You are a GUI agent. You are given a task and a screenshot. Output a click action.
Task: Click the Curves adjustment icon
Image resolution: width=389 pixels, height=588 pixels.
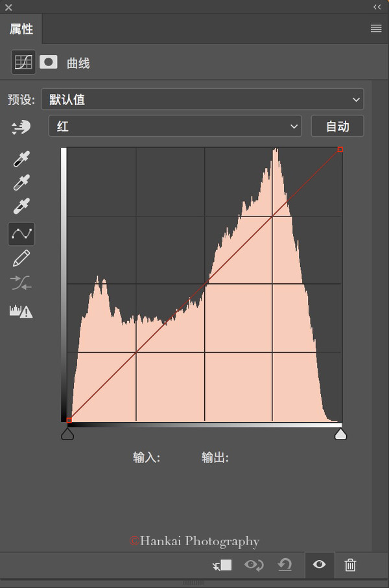pos(23,62)
